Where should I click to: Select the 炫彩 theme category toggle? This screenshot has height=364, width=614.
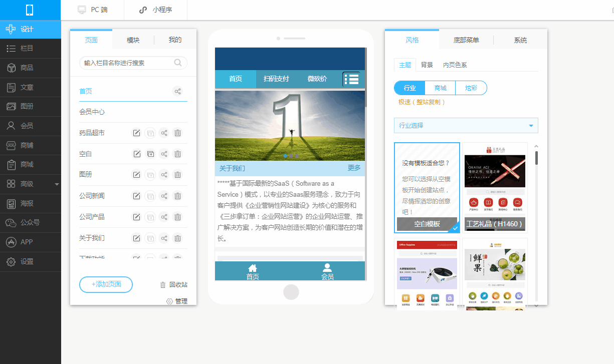(x=471, y=88)
